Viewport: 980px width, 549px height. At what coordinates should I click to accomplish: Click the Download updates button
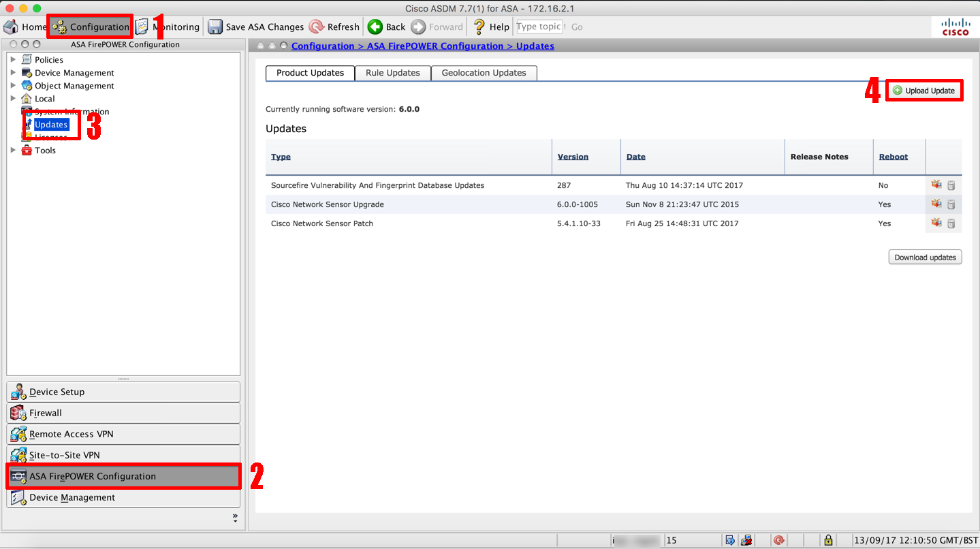click(x=925, y=257)
